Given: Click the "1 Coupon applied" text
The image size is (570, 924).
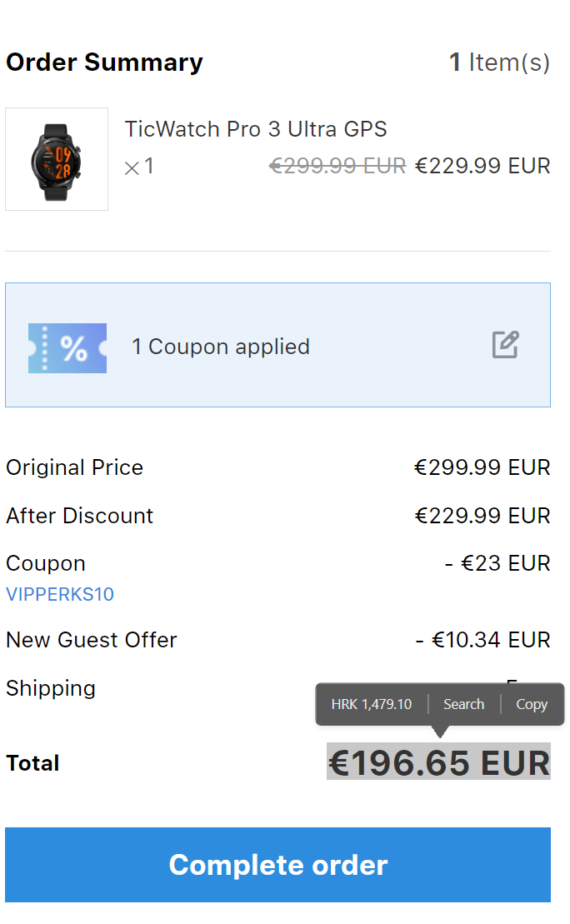Looking at the screenshot, I should [221, 347].
